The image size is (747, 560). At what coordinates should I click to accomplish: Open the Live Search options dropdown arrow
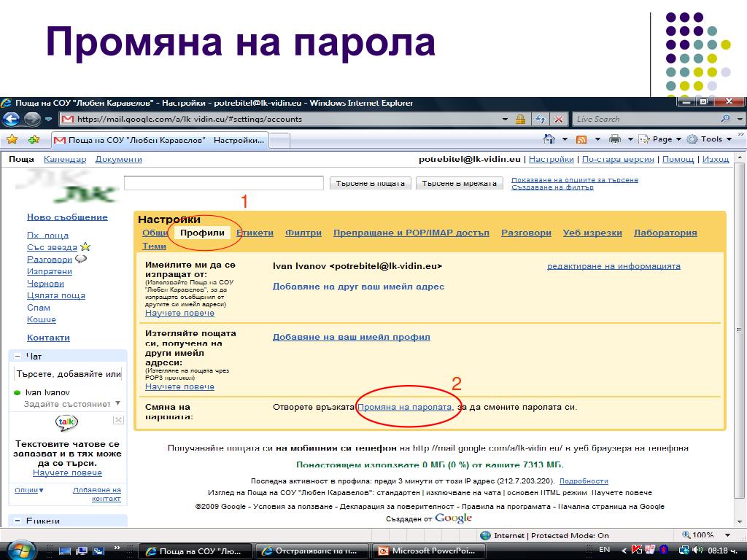point(740,119)
